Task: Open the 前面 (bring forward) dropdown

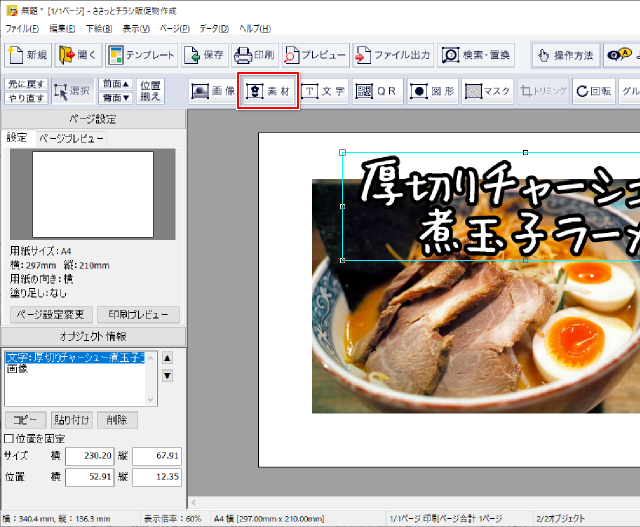Action: 115,84
